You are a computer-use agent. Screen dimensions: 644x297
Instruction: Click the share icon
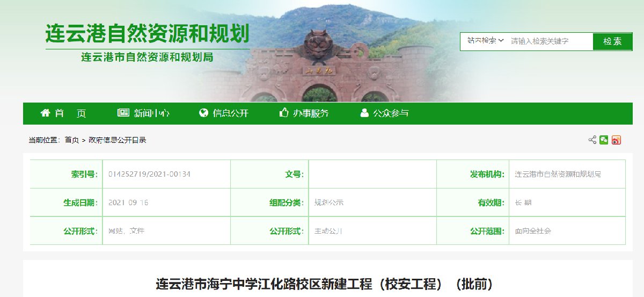[592, 140]
